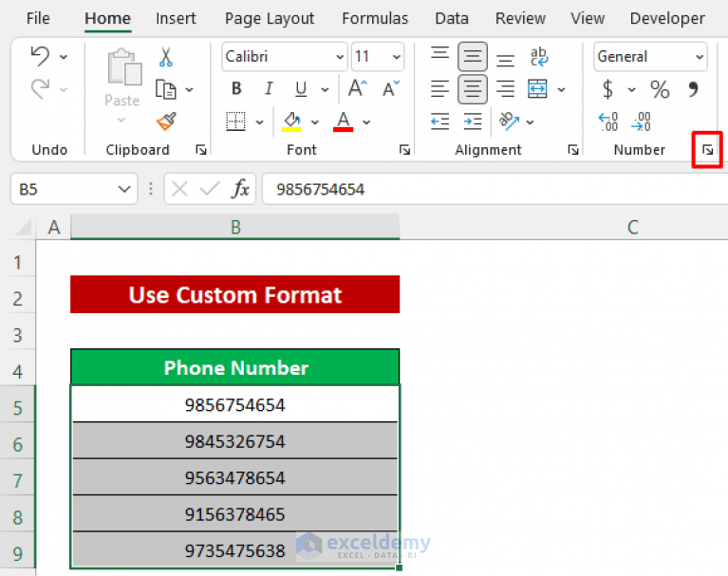Increase cell indent
The height and width of the screenshot is (576, 728).
click(x=473, y=121)
